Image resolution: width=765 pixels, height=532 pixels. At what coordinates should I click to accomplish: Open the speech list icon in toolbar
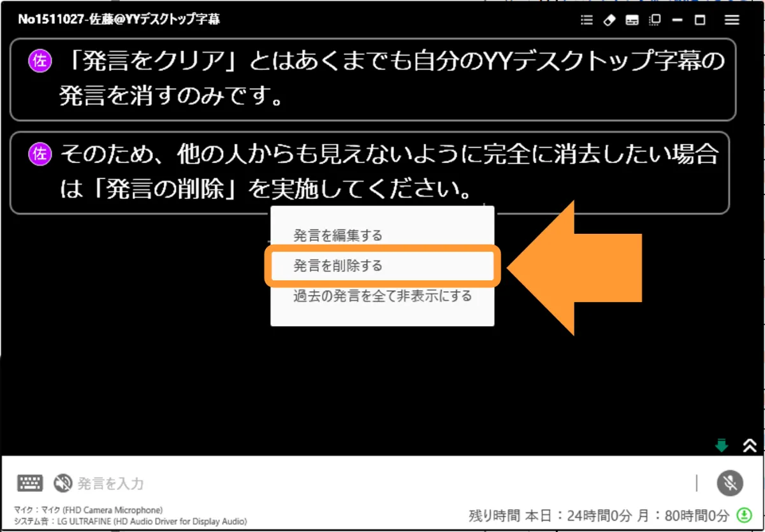tap(586, 20)
